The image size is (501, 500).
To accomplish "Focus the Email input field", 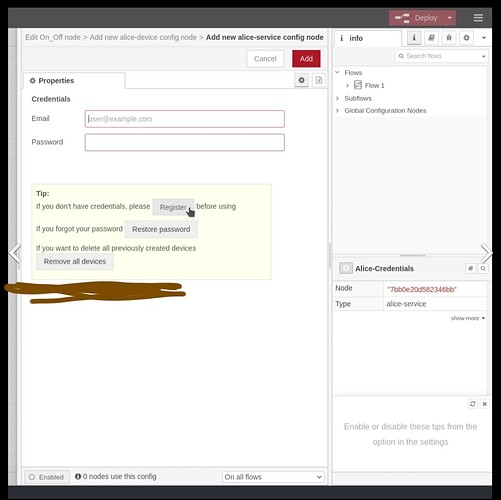I will [x=185, y=119].
